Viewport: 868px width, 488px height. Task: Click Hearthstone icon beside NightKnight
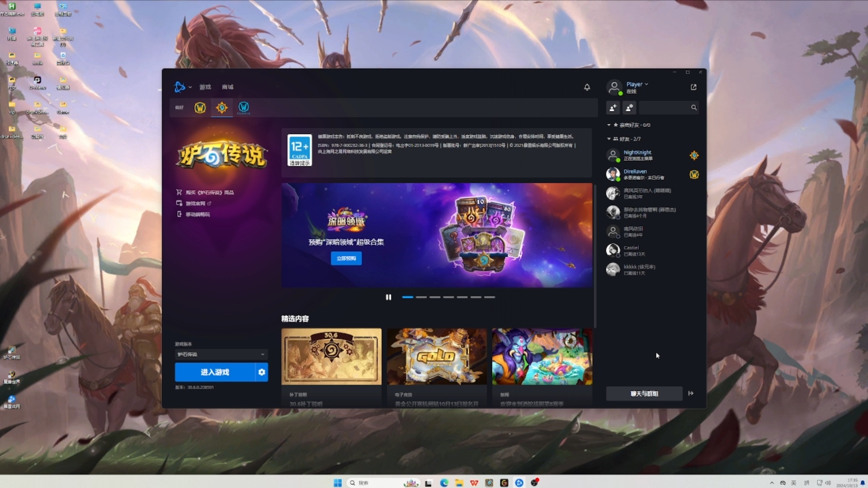tap(694, 155)
